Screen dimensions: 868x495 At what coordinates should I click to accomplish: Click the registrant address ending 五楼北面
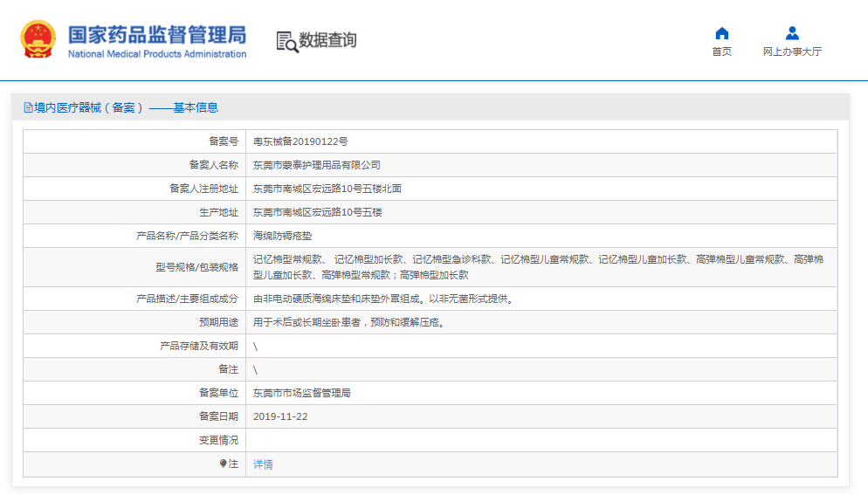click(327, 189)
